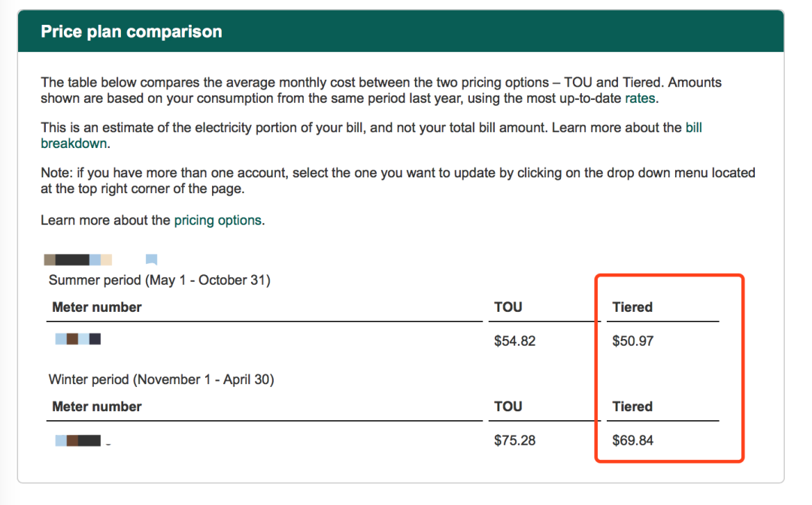The width and height of the screenshot is (812, 505).
Task: Select the winter TOU amount $75.28
Action: pyautogui.click(x=515, y=440)
